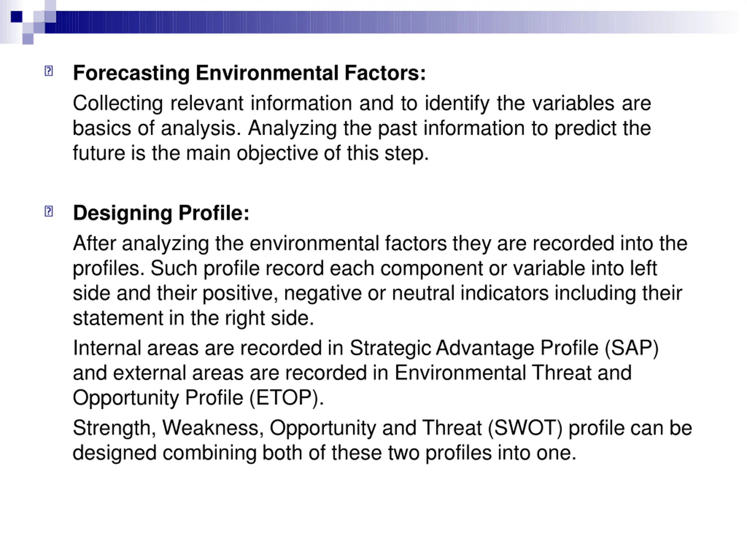The image size is (747, 560).
Task: Click the words Strategic Advantage Profile
Action: point(474,348)
